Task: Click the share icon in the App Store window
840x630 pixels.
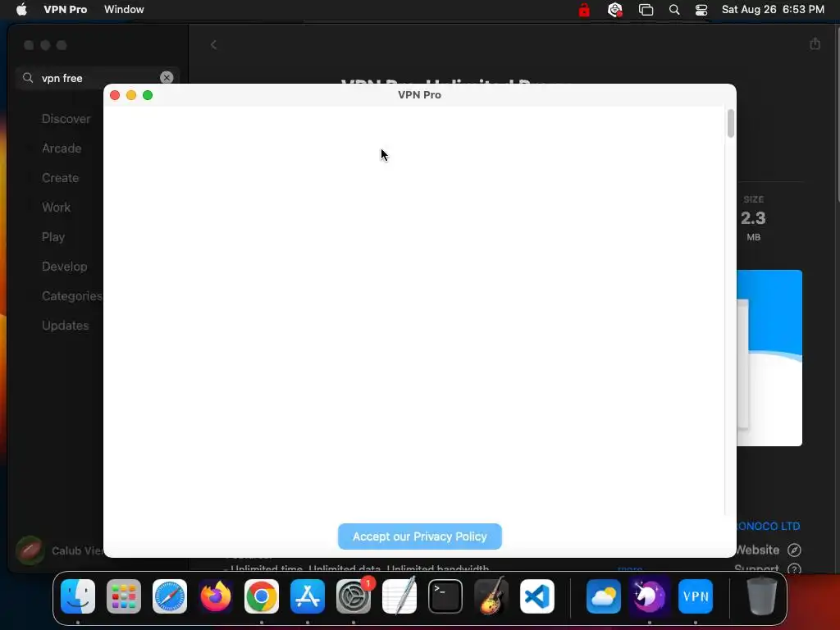Action: click(x=815, y=44)
